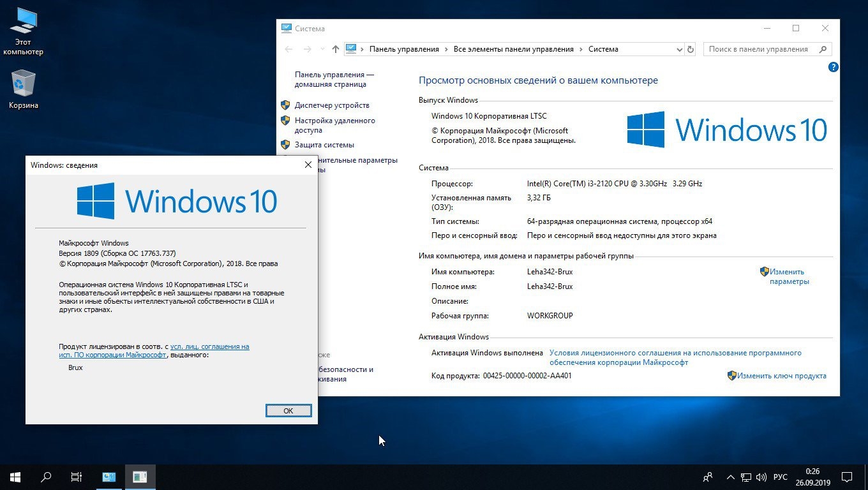This screenshot has height=490, width=868.
Task: Open People icon in system tray
Action: pyautogui.click(x=708, y=477)
